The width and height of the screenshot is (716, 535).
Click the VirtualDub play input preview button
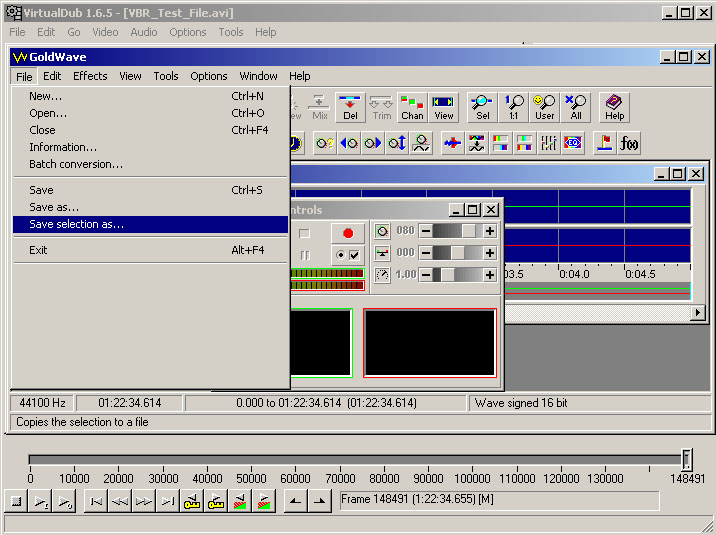click(x=40, y=501)
